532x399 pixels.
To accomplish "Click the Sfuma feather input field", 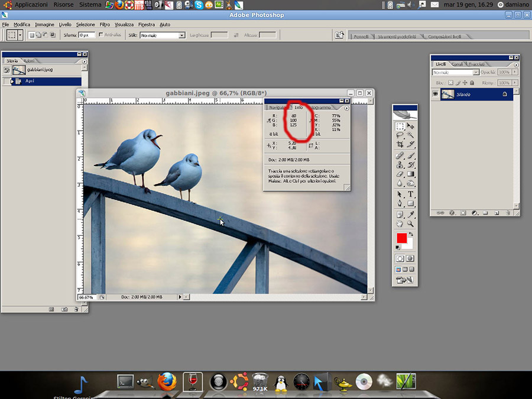I will (87, 35).
